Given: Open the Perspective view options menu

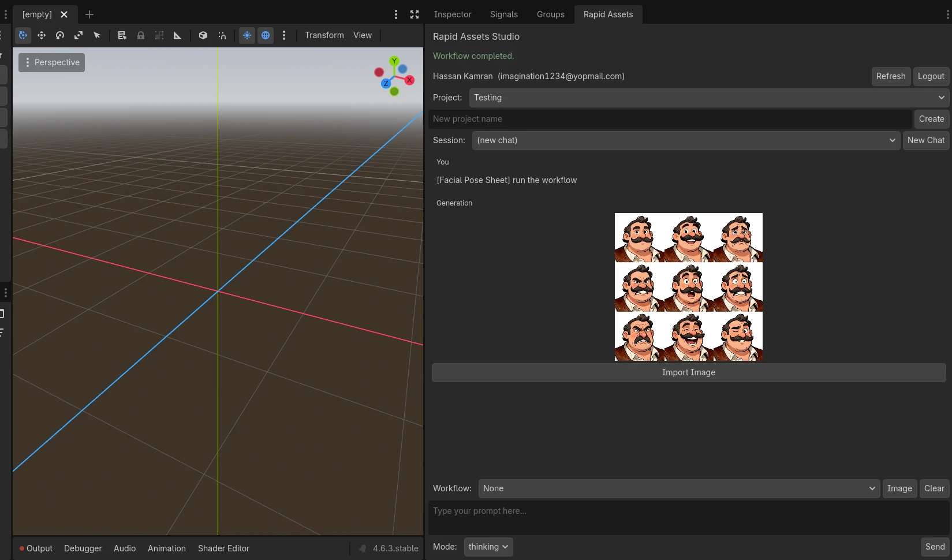Looking at the screenshot, I should pyautogui.click(x=52, y=62).
